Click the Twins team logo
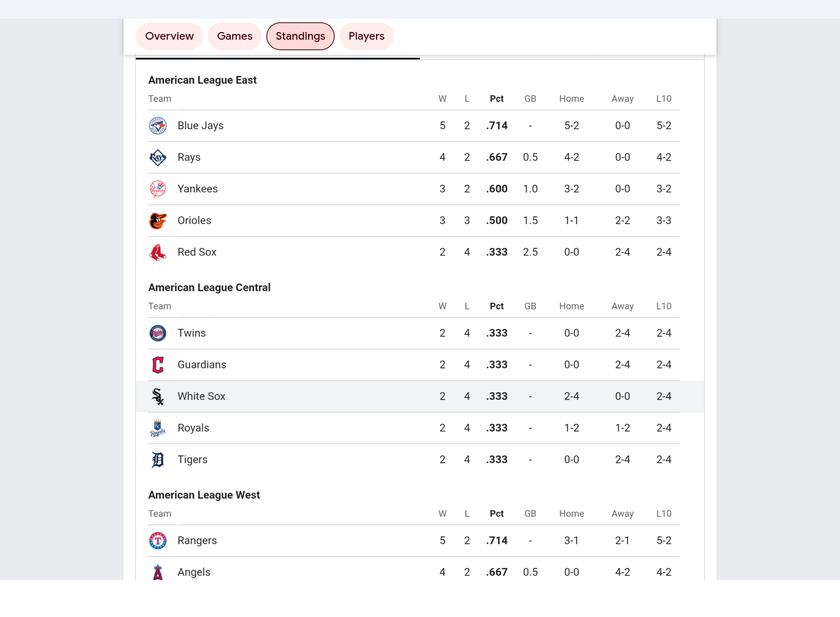 [158, 333]
